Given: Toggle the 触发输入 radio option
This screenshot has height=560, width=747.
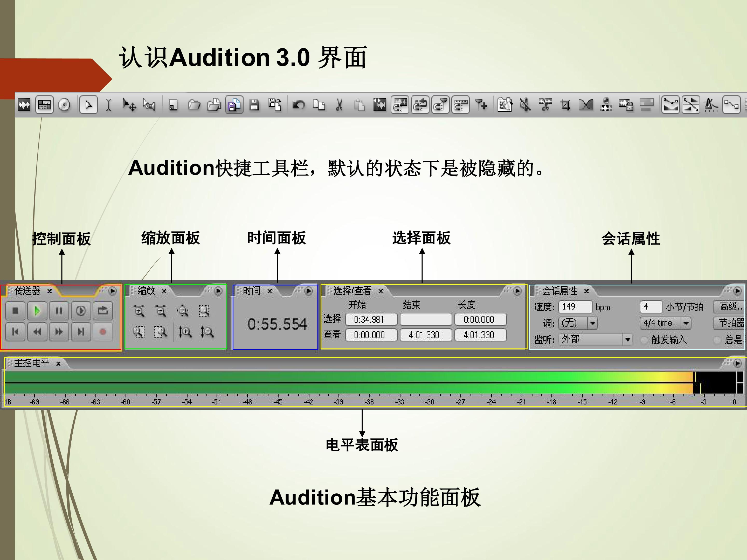Looking at the screenshot, I should point(644,340).
